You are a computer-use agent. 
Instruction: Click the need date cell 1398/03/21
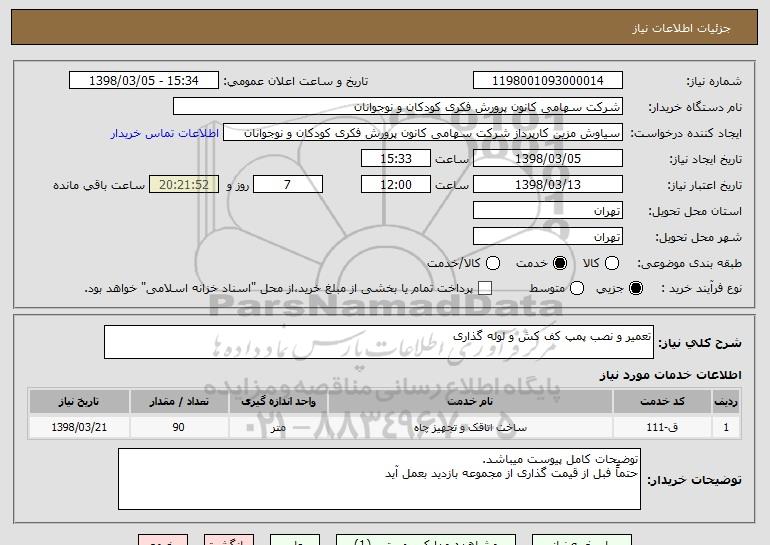pyautogui.click(x=79, y=427)
